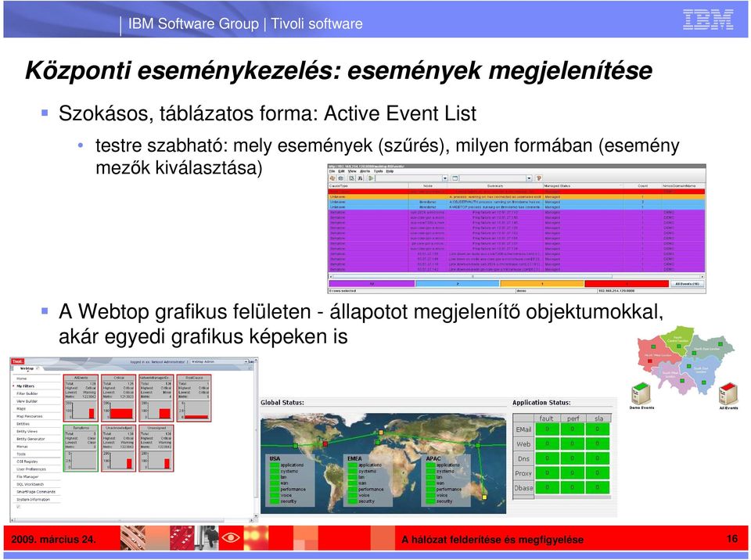Sort by Summary column header

(x=494, y=186)
